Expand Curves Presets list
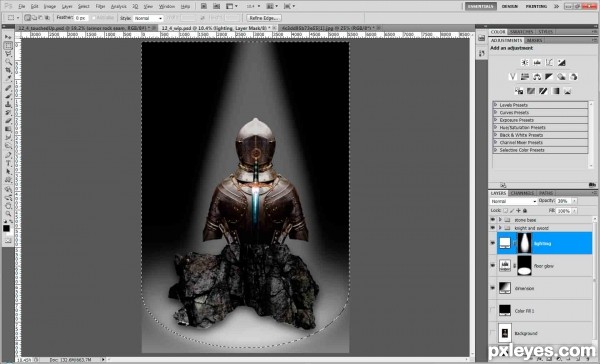The width and height of the screenshot is (600, 364). click(x=496, y=112)
